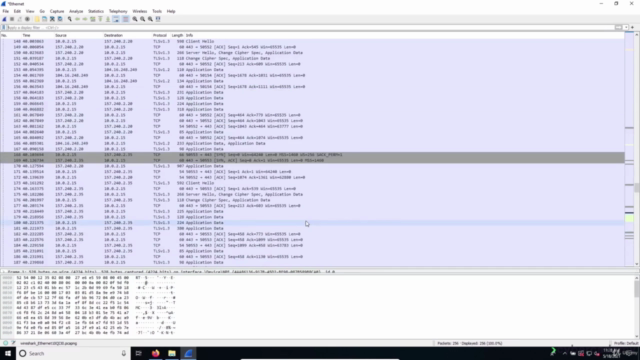The image size is (640, 360).
Task: Sort by the Destination column header
Action: pos(128,36)
